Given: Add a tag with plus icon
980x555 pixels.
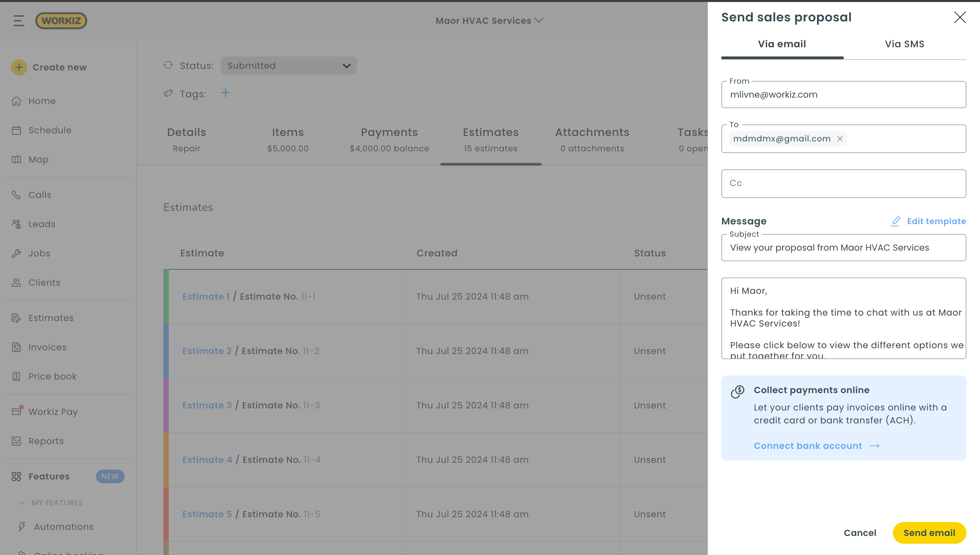Looking at the screenshot, I should [225, 93].
